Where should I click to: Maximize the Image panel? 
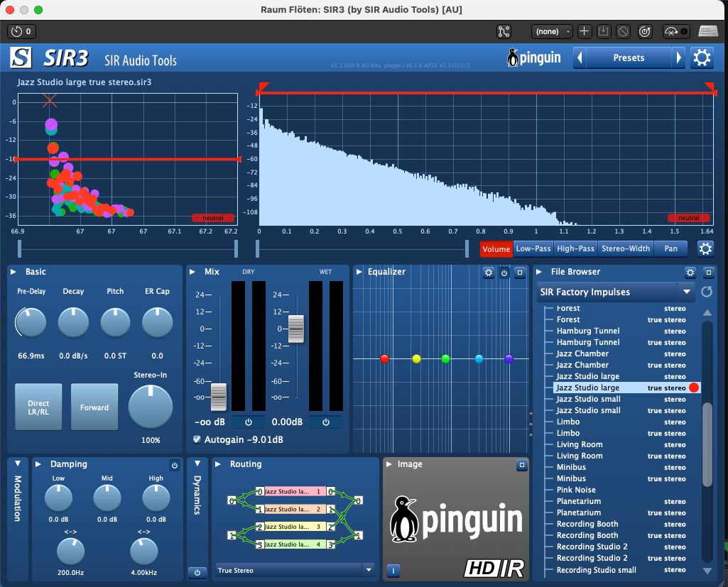[x=522, y=464]
